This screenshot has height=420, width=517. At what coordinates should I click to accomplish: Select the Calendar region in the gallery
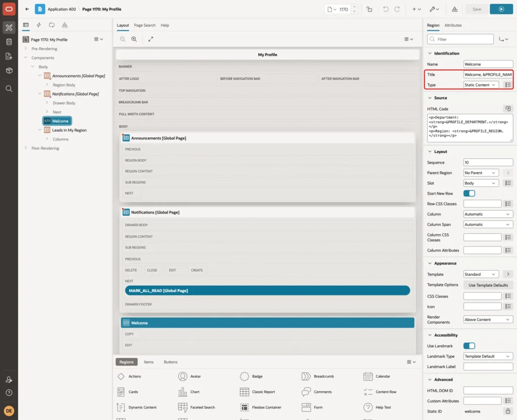[x=377, y=376]
